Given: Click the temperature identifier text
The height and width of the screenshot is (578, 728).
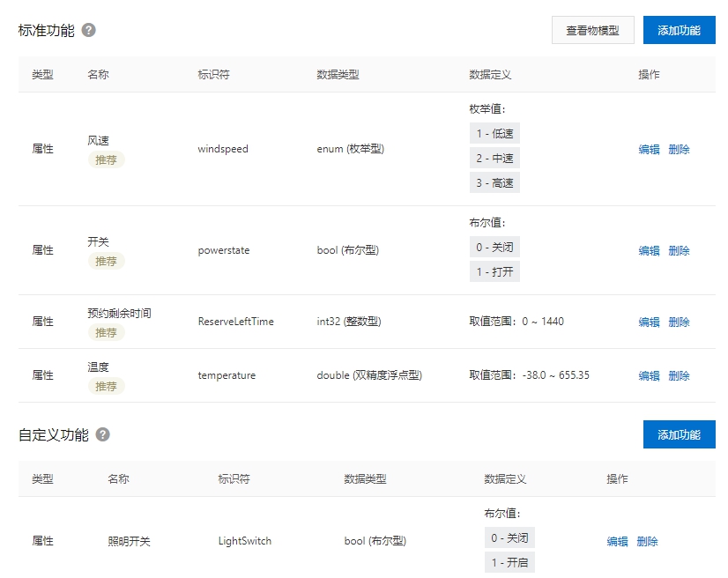Looking at the screenshot, I should click(227, 375).
